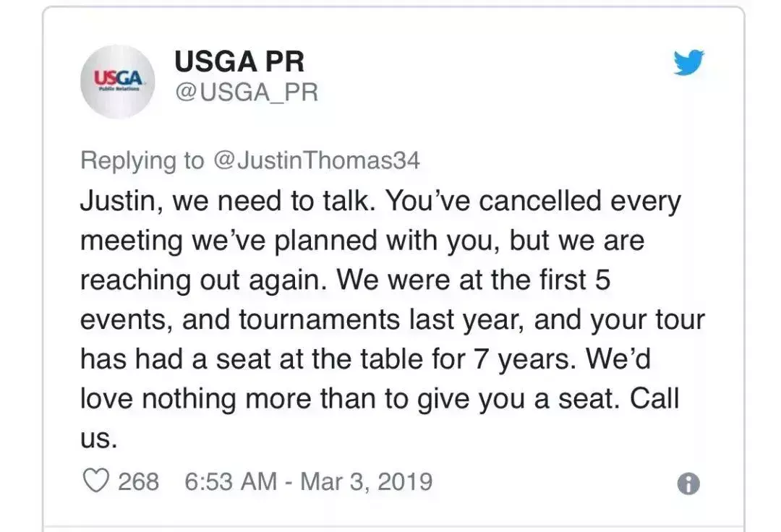Click the 'Replying to' label
This screenshot has width=781, height=532.
(142, 160)
